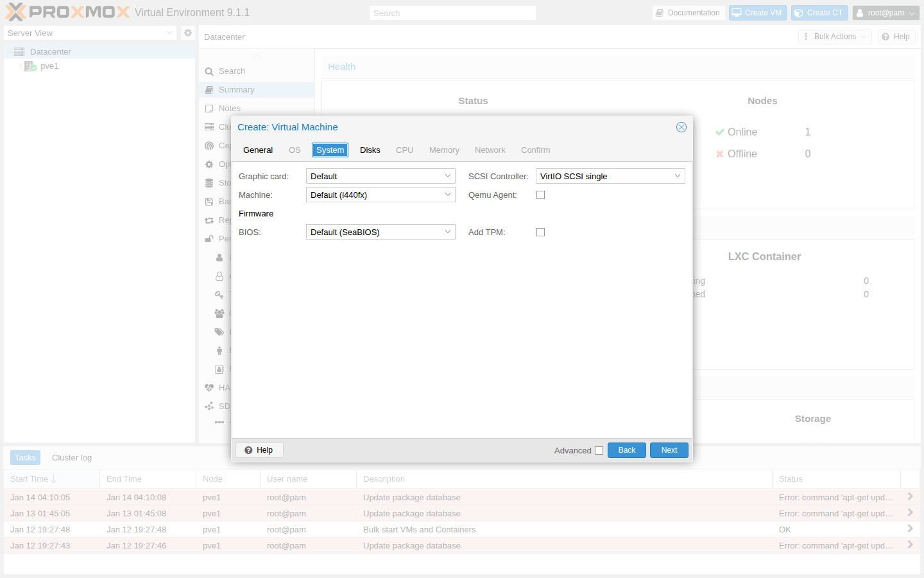This screenshot has width=924, height=578.
Task: Expand the pve1 node in the tree
Action: (x=20, y=66)
